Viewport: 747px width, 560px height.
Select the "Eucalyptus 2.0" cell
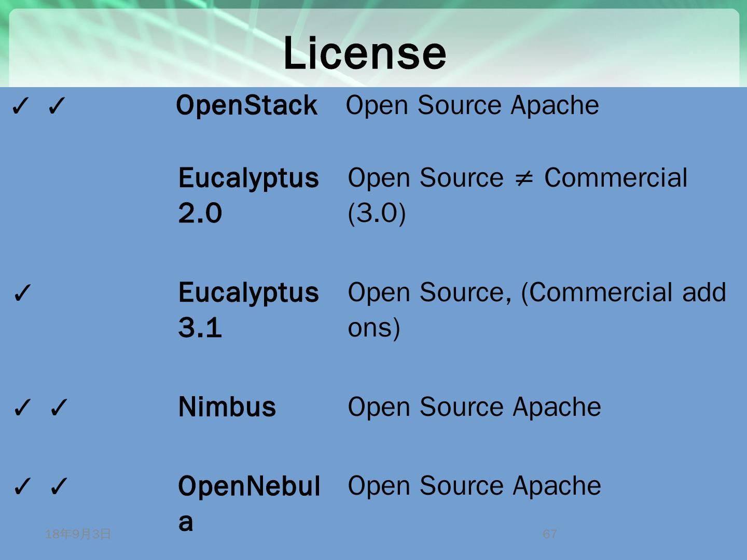pyautogui.click(x=248, y=195)
